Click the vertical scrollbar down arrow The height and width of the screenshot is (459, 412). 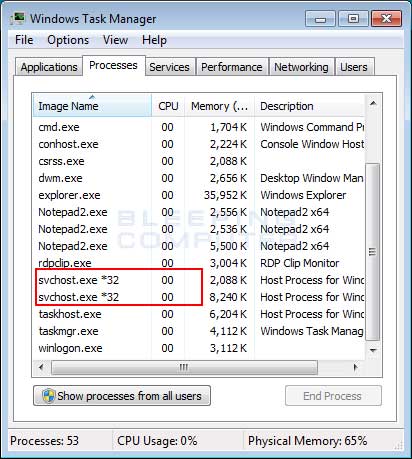373,350
